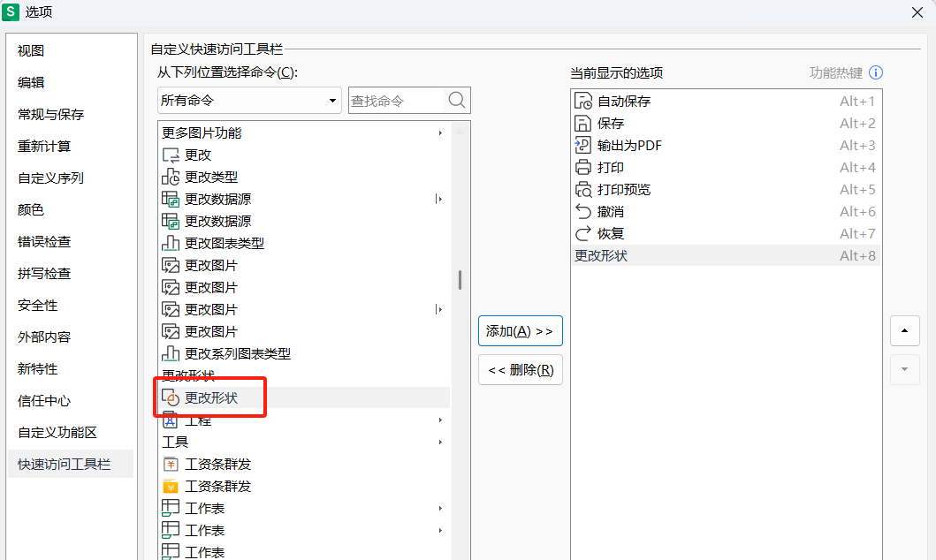Click the 输出为PDF icon
936x560 pixels.
coord(582,145)
